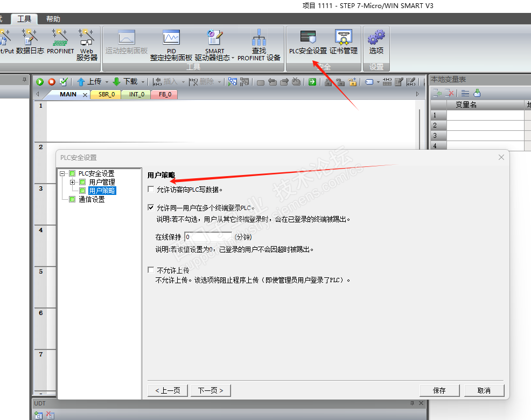The height and width of the screenshot is (420, 531).
Task: Click the insert row icon in 本地变量表
Action: tap(437, 93)
